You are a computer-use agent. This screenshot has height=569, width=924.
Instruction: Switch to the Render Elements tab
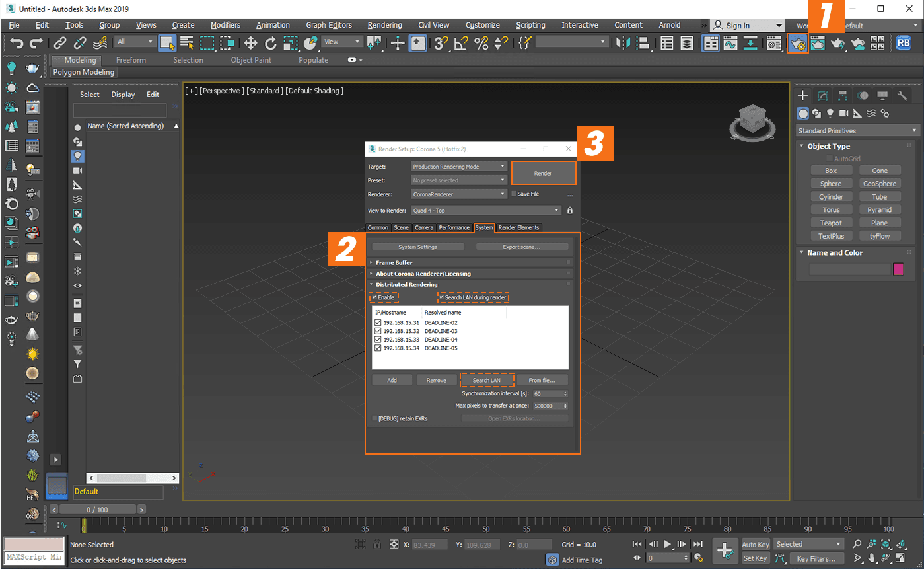pos(518,227)
